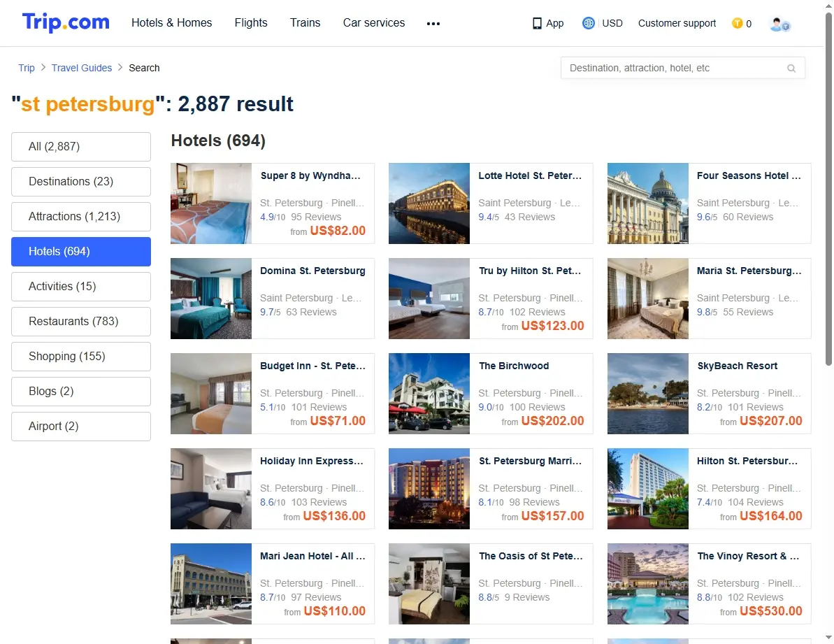Expand the more menu ellipsis
Viewport: 834px width, 644px height.
(x=433, y=23)
